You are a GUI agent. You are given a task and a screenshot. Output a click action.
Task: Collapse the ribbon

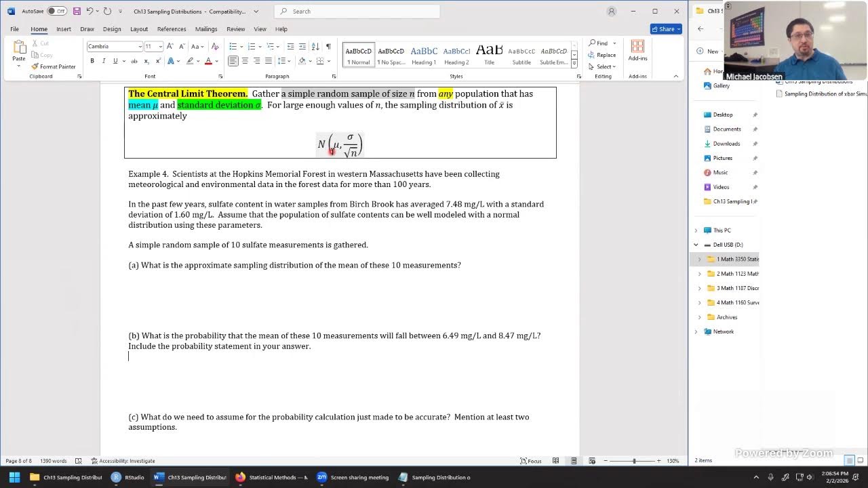point(675,77)
